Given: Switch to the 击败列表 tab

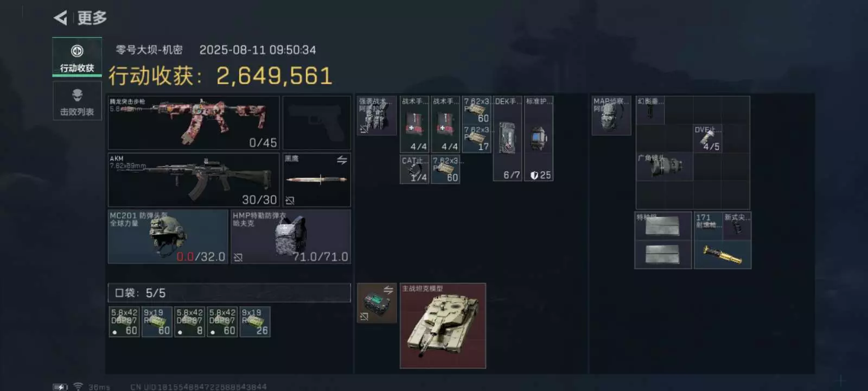Looking at the screenshot, I should click(x=77, y=101).
